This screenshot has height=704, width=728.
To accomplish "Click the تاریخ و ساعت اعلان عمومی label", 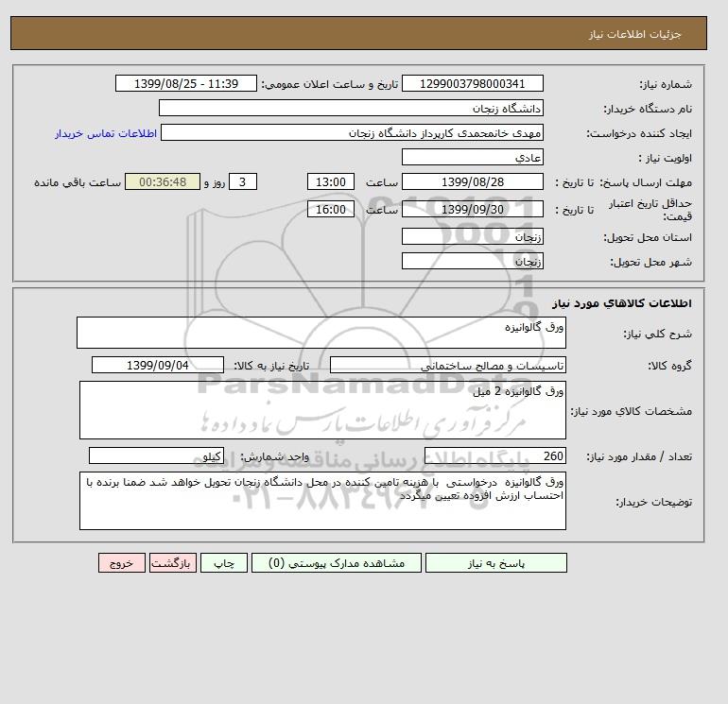I will click(330, 84).
